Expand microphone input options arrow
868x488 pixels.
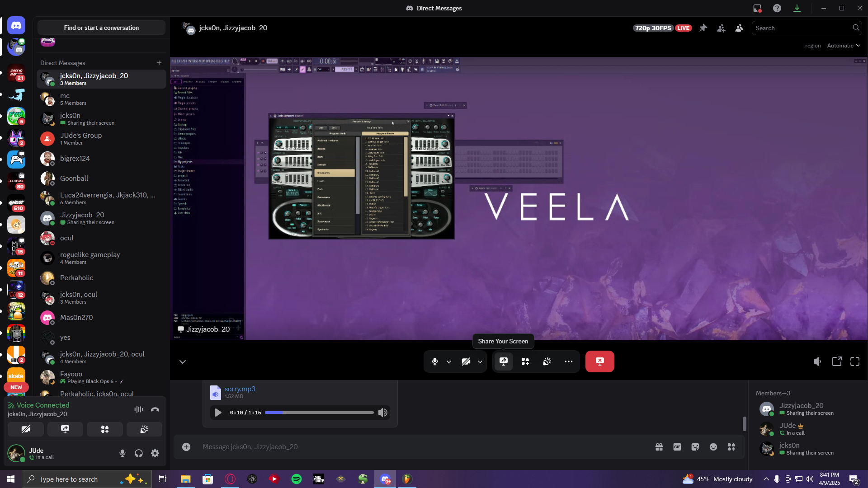pyautogui.click(x=449, y=361)
